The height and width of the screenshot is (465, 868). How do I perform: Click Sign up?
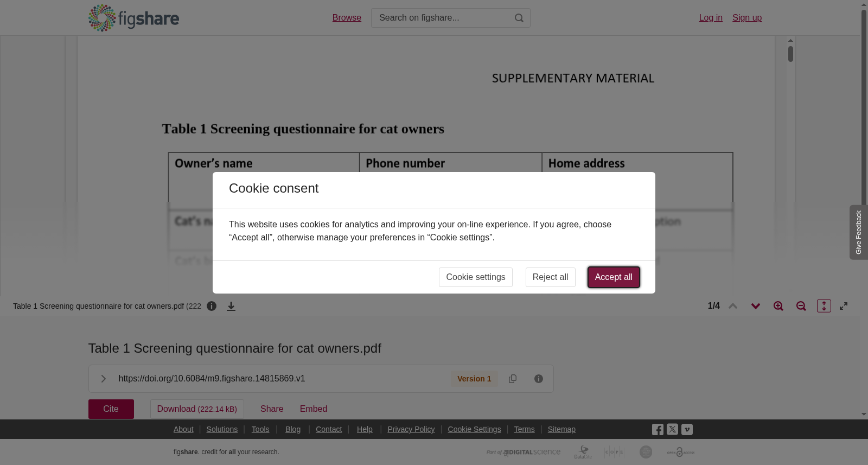click(747, 18)
